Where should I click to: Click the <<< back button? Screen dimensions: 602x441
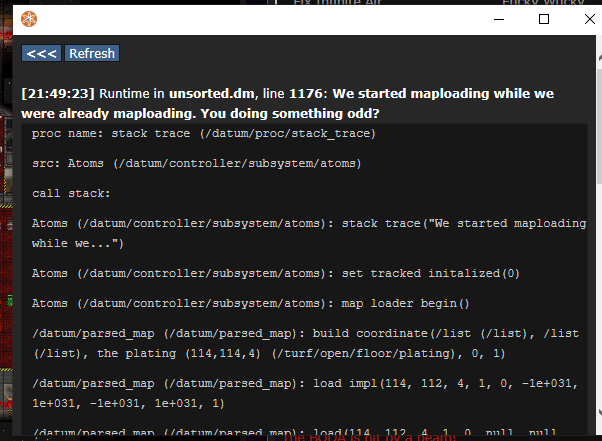pyautogui.click(x=41, y=53)
